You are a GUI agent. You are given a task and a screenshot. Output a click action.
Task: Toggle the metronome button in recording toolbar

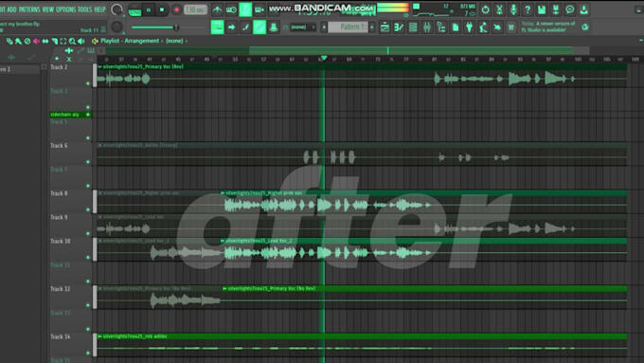(x=217, y=9)
